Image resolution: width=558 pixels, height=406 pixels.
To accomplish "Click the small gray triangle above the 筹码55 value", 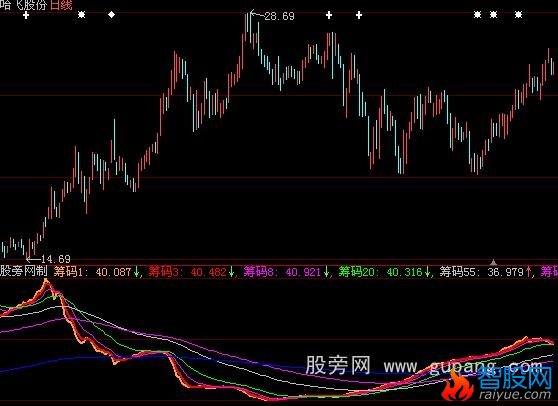I will [493, 263].
